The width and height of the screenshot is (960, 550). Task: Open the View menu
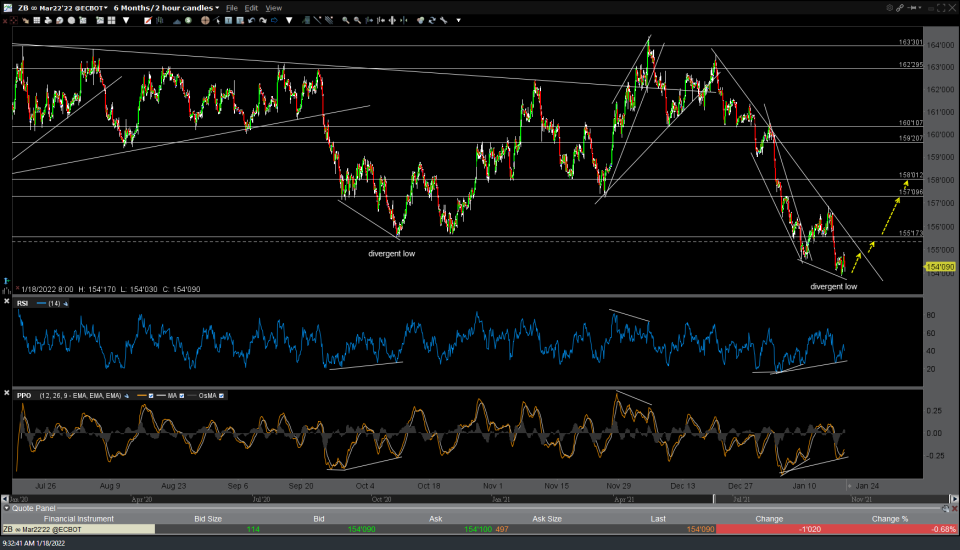pyautogui.click(x=273, y=7)
